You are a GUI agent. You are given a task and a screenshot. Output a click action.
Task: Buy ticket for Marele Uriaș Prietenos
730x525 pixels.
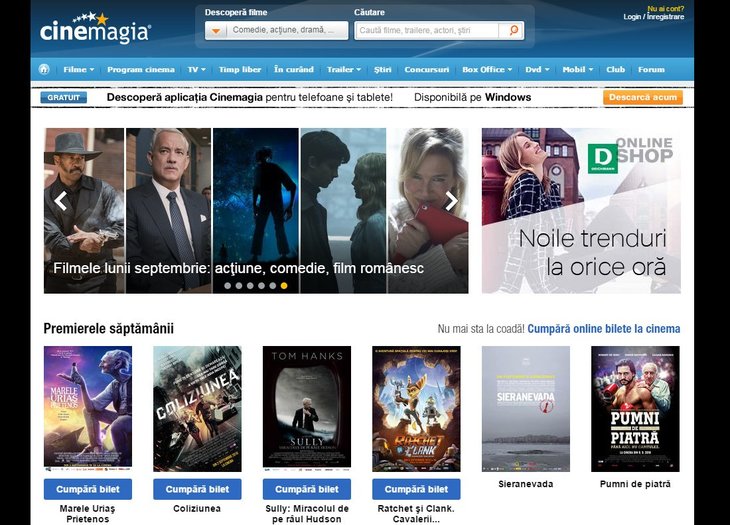[x=88, y=489]
